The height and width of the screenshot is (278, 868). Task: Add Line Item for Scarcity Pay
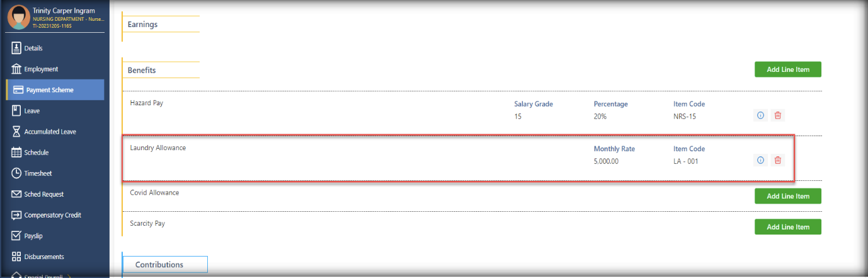point(787,226)
